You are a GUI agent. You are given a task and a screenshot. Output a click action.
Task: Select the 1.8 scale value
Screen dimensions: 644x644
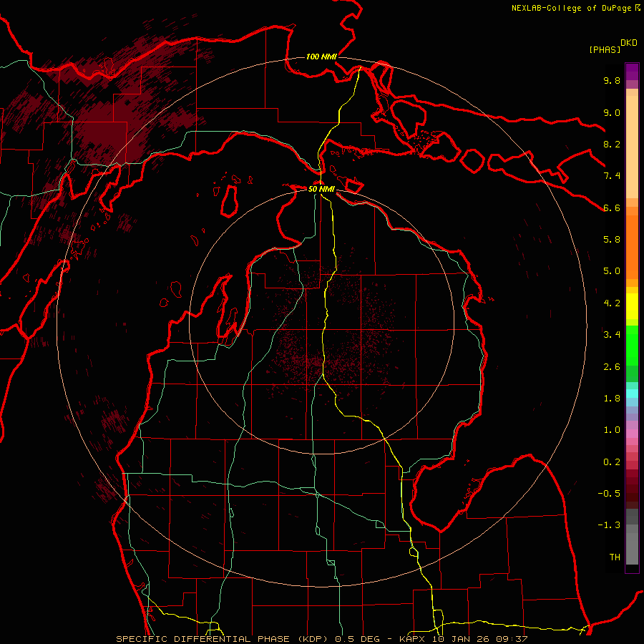coord(612,398)
